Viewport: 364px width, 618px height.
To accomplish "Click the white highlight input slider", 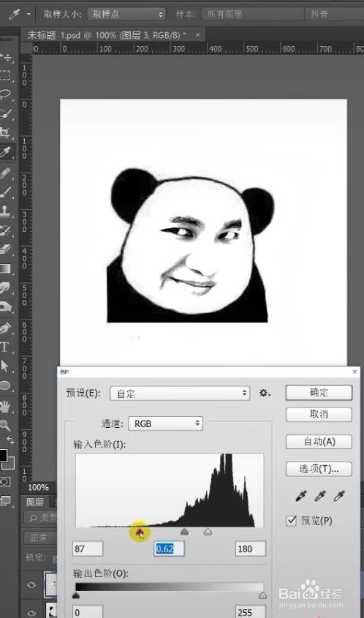I will click(208, 532).
